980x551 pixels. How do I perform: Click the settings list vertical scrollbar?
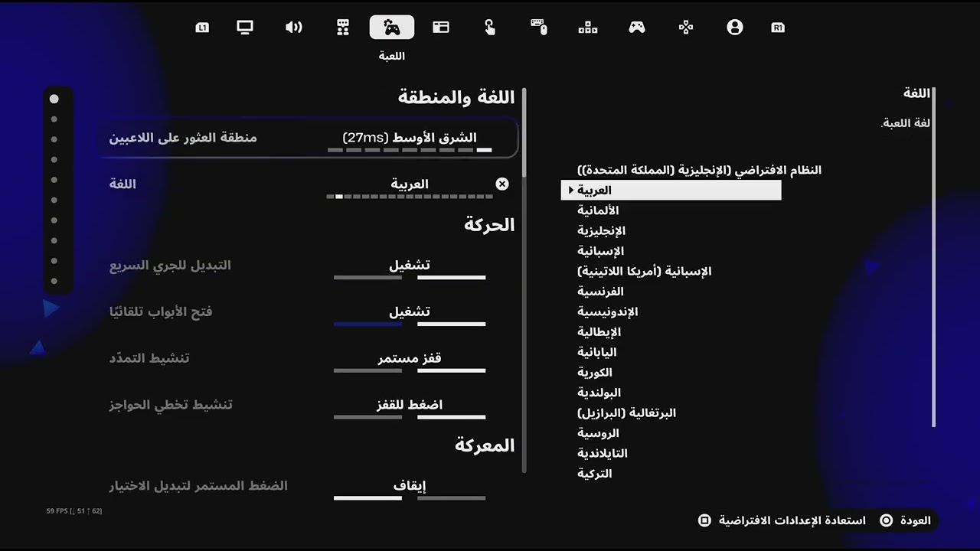[x=524, y=279]
